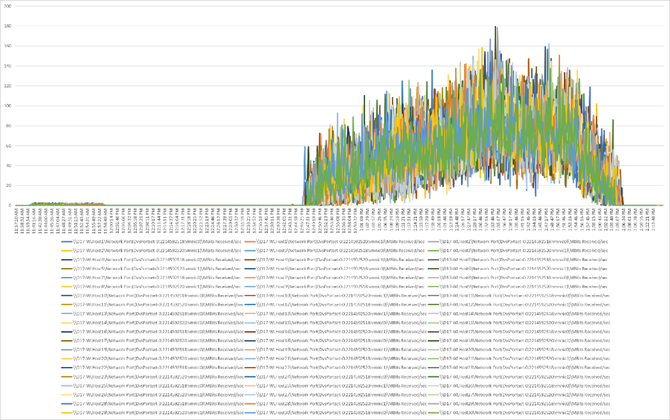Select the Host2 vmnic1 legend entry

click(x=151, y=250)
